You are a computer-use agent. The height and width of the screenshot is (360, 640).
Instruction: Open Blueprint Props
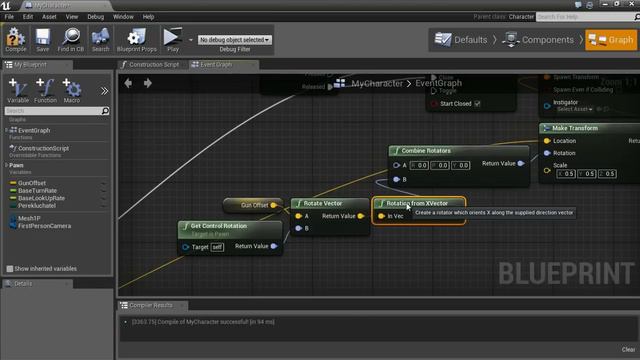(136, 40)
